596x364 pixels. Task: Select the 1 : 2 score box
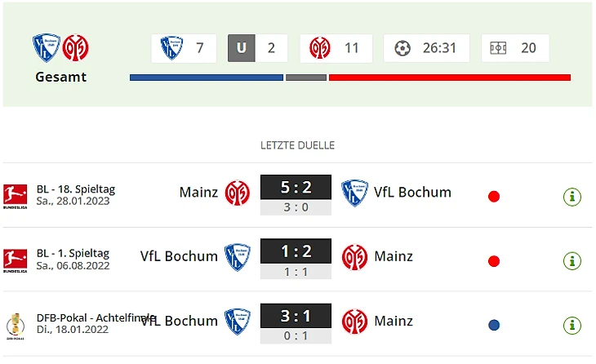click(296, 251)
